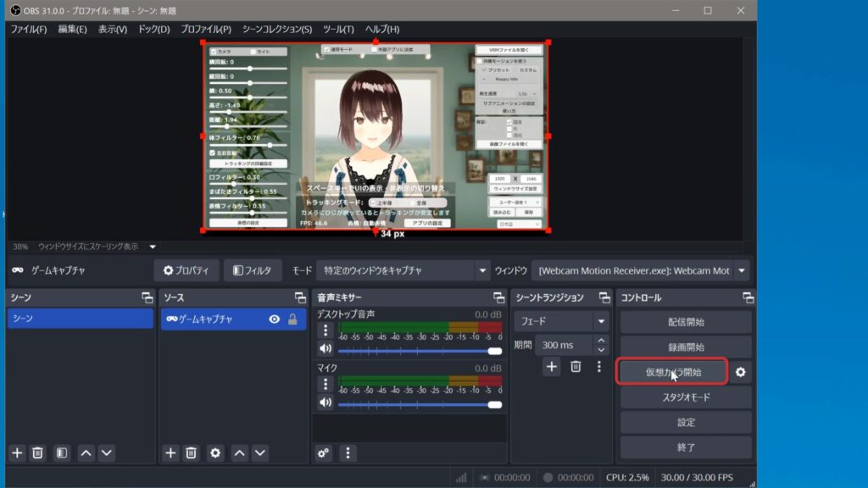Toggle the lock on ゲームキャプチャ source
Image resolution: width=868 pixels, height=488 pixels.
(292, 319)
